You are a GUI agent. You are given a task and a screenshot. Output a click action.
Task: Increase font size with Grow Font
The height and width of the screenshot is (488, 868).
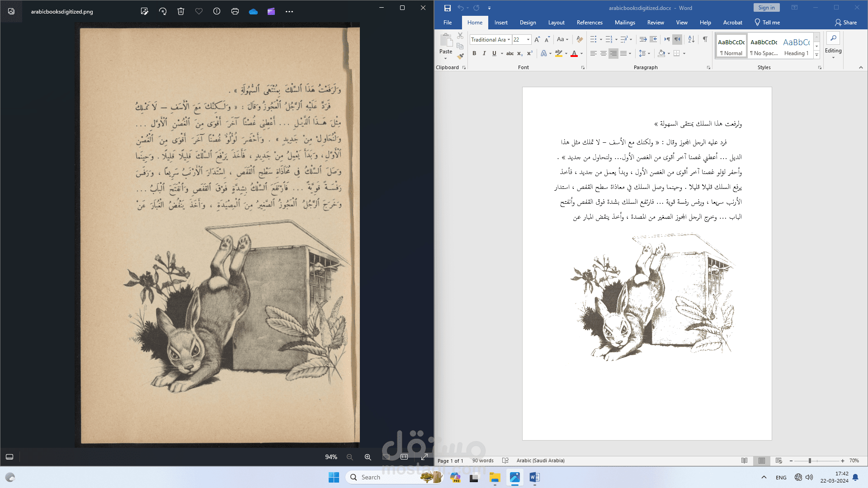pyautogui.click(x=537, y=40)
